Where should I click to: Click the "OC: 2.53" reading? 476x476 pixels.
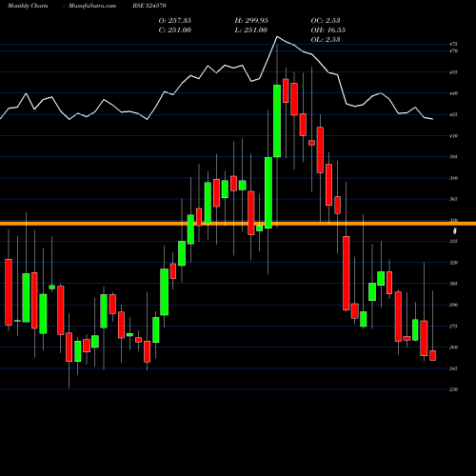point(326,20)
